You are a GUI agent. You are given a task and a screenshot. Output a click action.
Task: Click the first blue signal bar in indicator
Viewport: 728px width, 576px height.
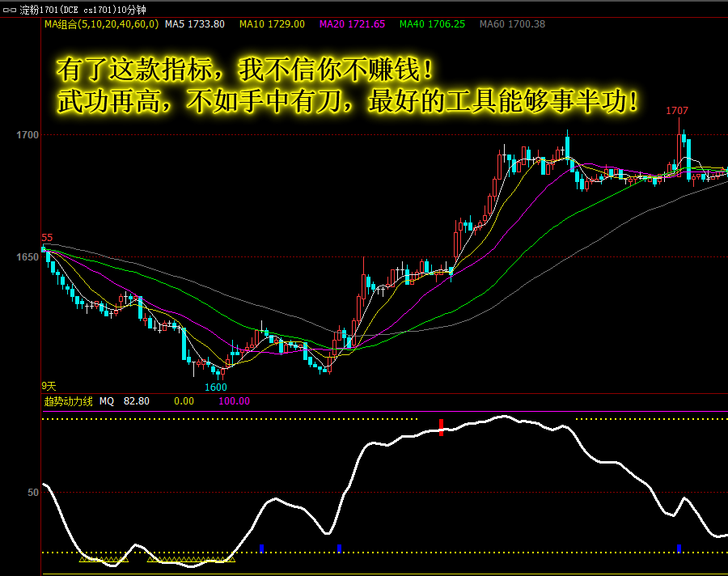click(x=261, y=548)
